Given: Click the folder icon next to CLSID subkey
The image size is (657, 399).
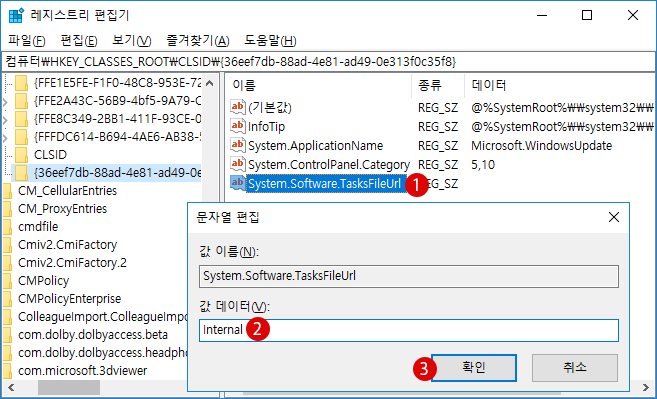Looking at the screenshot, I should coord(21,155).
